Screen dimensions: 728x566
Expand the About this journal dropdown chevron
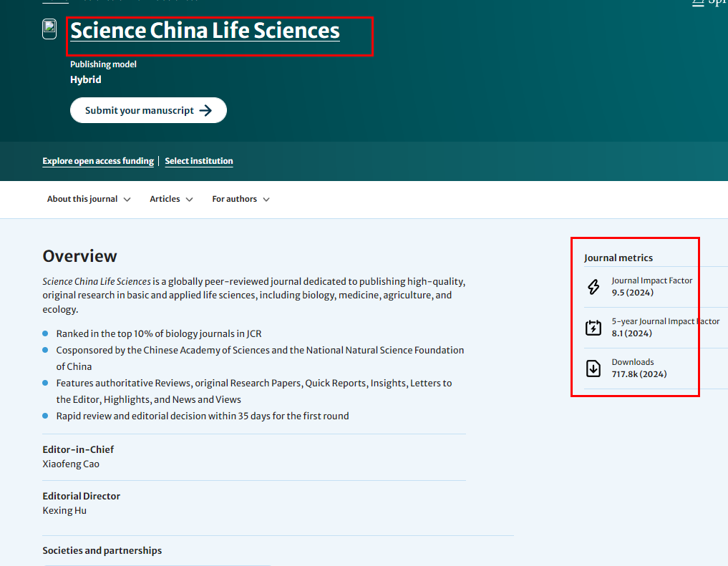coord(127,199)
